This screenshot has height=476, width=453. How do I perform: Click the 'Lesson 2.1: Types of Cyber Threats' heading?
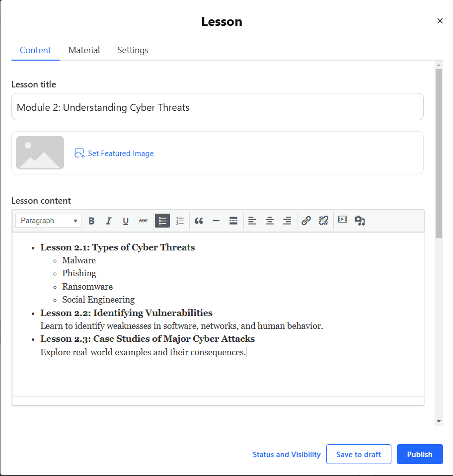click(x=117, y=247)
